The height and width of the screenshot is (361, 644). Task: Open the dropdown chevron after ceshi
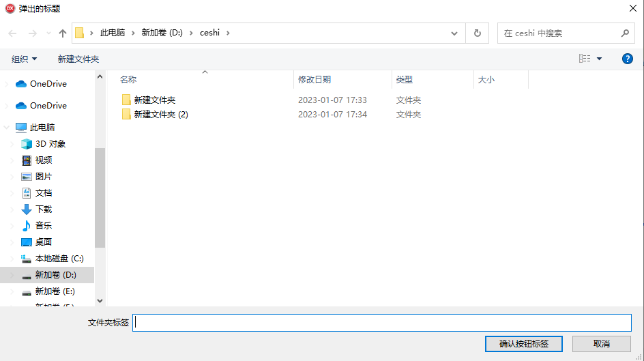click(x=228, y=33)
